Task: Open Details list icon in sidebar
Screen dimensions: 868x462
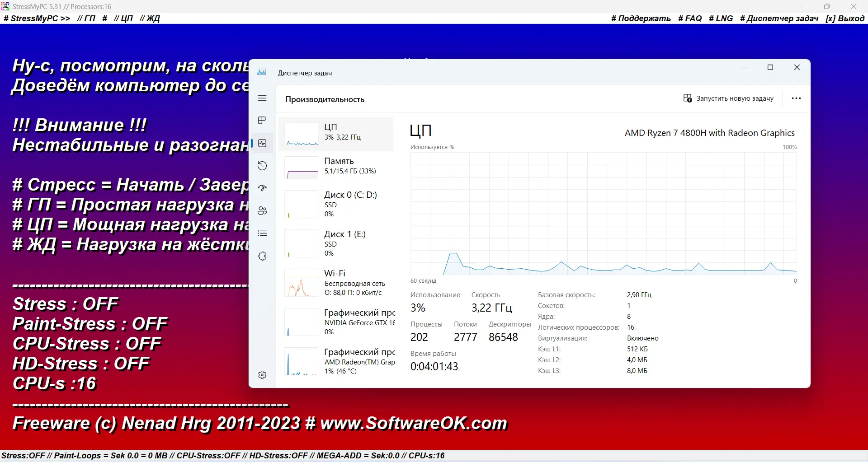Action: [x=262, y=233]
